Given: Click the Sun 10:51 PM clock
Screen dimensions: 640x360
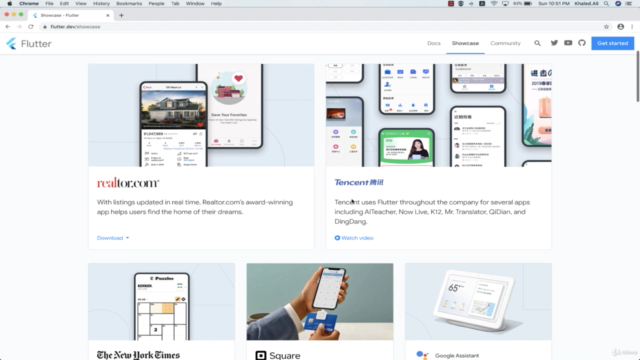Looking at the screenshot, I should [553, 4].
